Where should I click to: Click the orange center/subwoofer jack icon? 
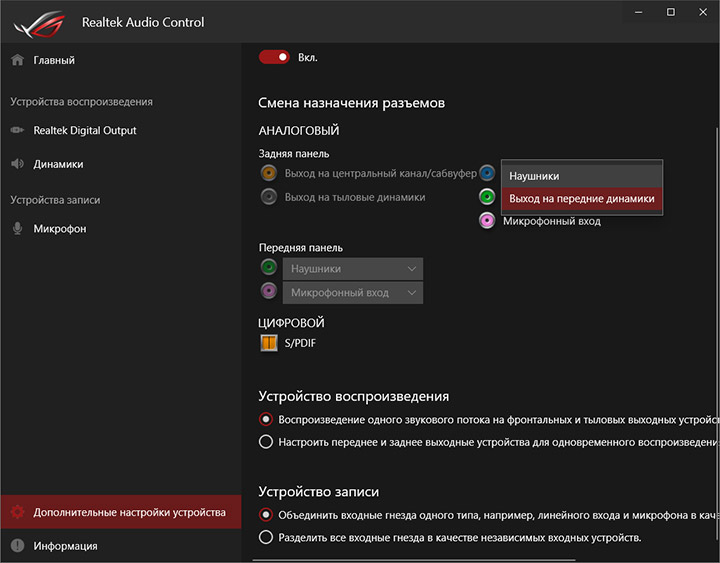click(268, 173)
